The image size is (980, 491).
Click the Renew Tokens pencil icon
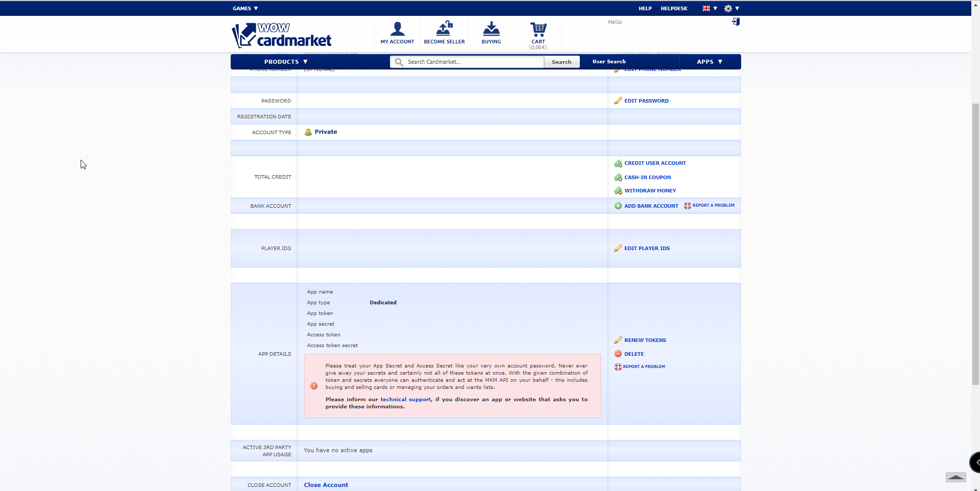[x=618, y=340]
